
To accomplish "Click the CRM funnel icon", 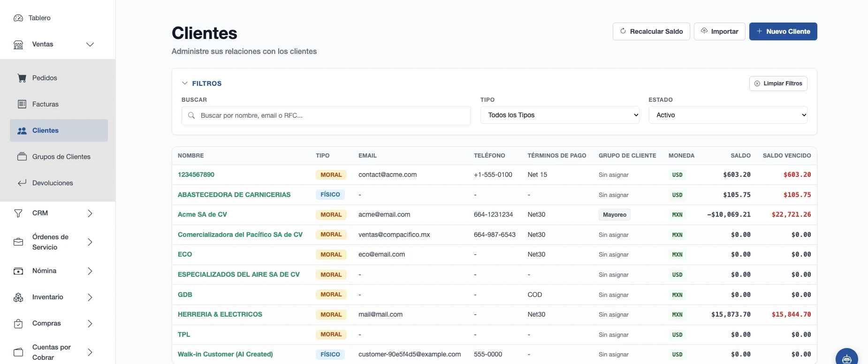I will tap(18, 213).
